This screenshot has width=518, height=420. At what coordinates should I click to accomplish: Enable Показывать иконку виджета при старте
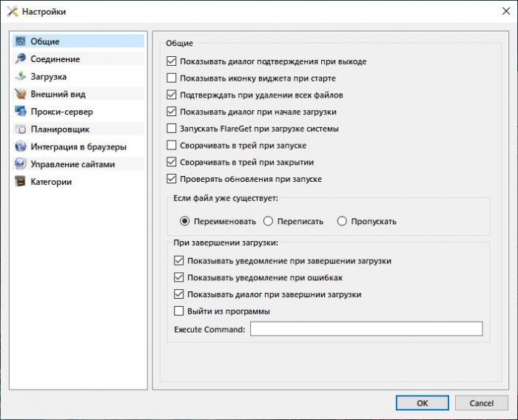tap(172, 78)
